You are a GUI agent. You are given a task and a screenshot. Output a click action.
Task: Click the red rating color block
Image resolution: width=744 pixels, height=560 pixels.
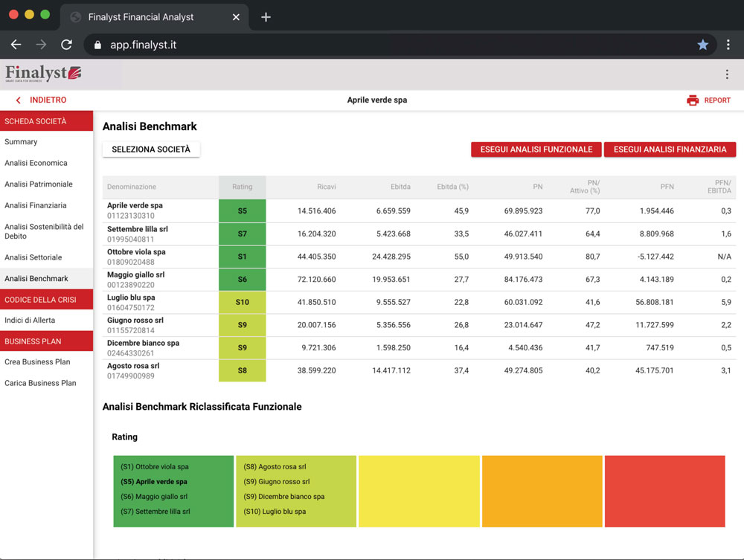pos(664,491)
